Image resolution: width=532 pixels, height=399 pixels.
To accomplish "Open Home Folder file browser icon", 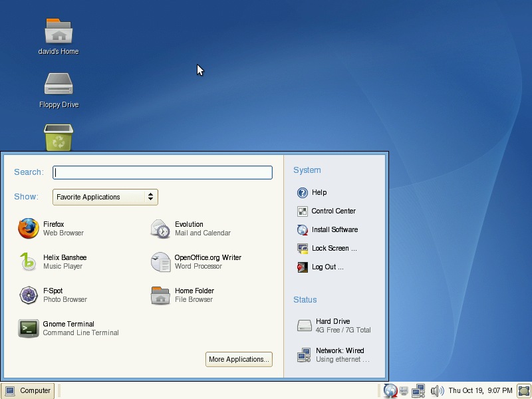I will click(x=160, y=295).
